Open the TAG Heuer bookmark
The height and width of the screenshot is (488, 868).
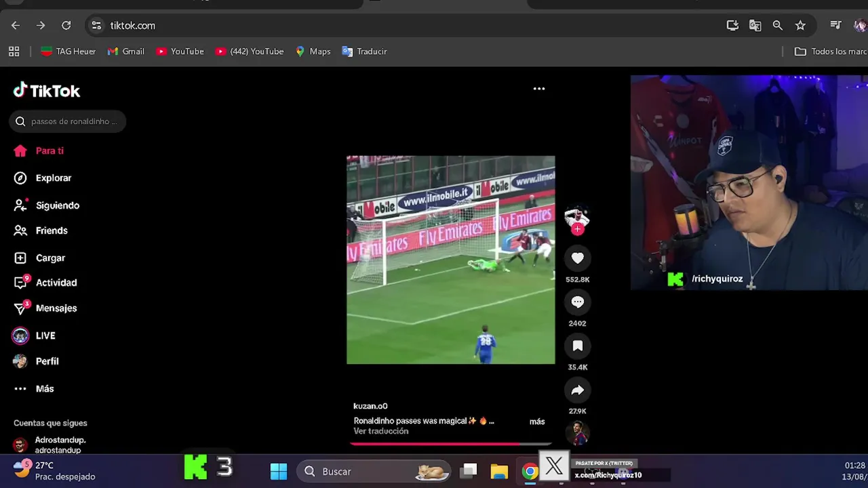point(68,52)
